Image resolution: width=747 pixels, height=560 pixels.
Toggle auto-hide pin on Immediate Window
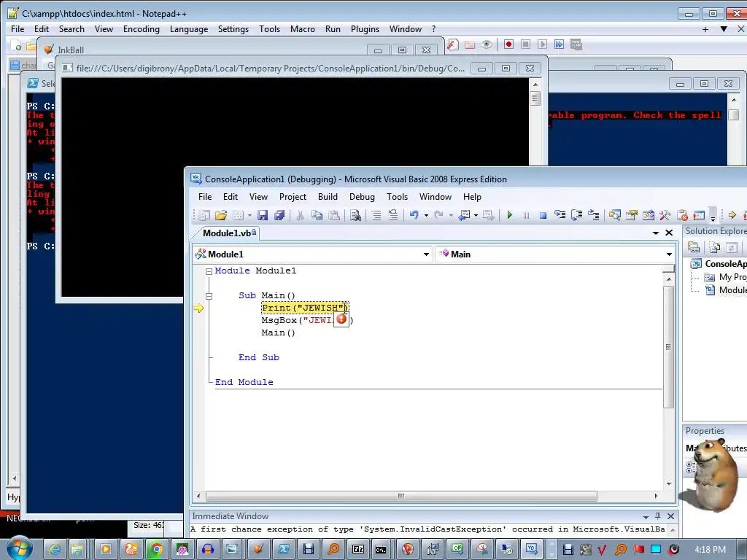click(x=658, y=516)
